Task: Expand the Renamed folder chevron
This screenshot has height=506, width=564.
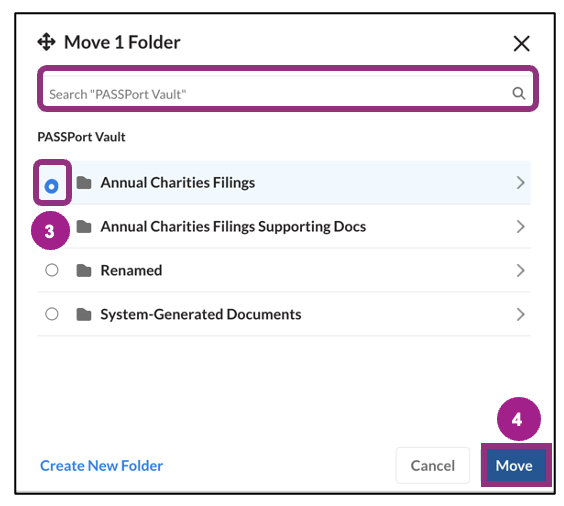Action: 520,270
